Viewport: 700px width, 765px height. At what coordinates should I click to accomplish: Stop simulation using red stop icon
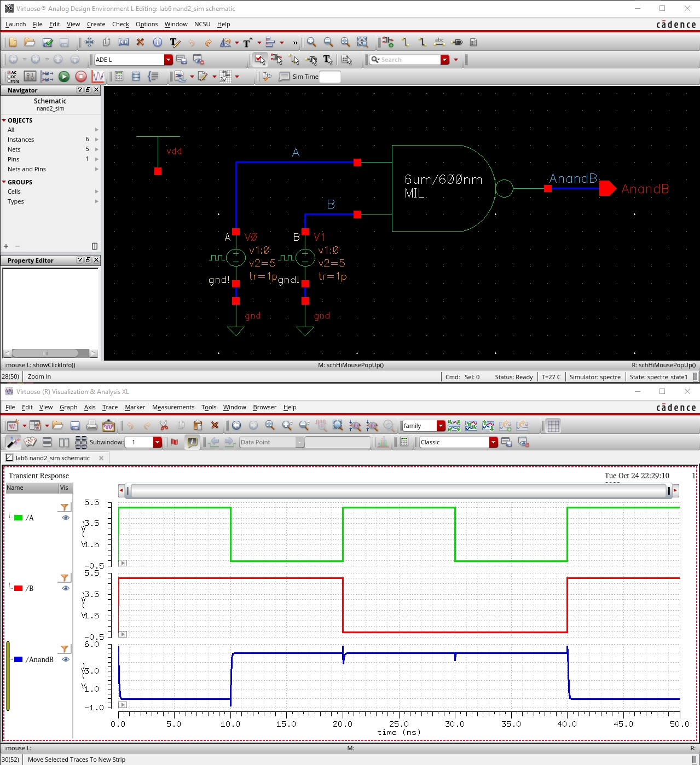point(81,77)
